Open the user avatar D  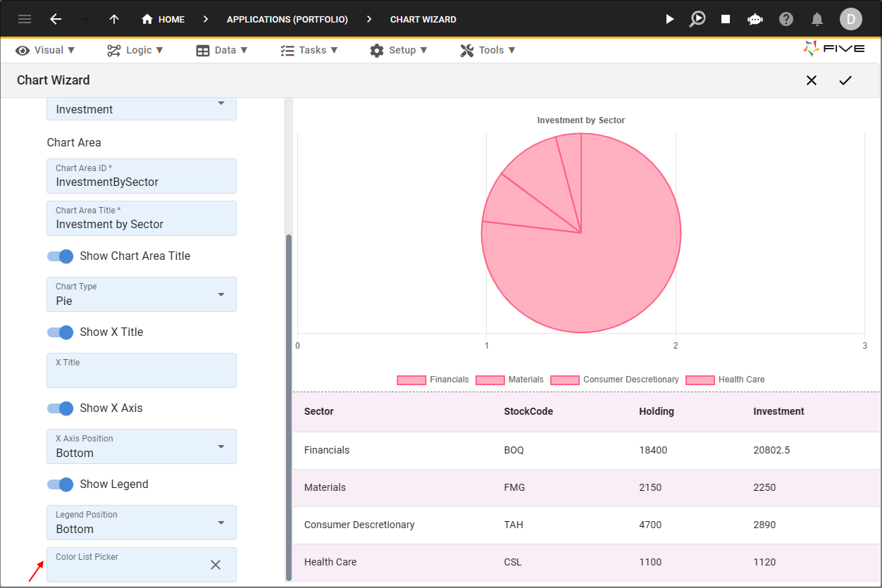click(850, 19)
